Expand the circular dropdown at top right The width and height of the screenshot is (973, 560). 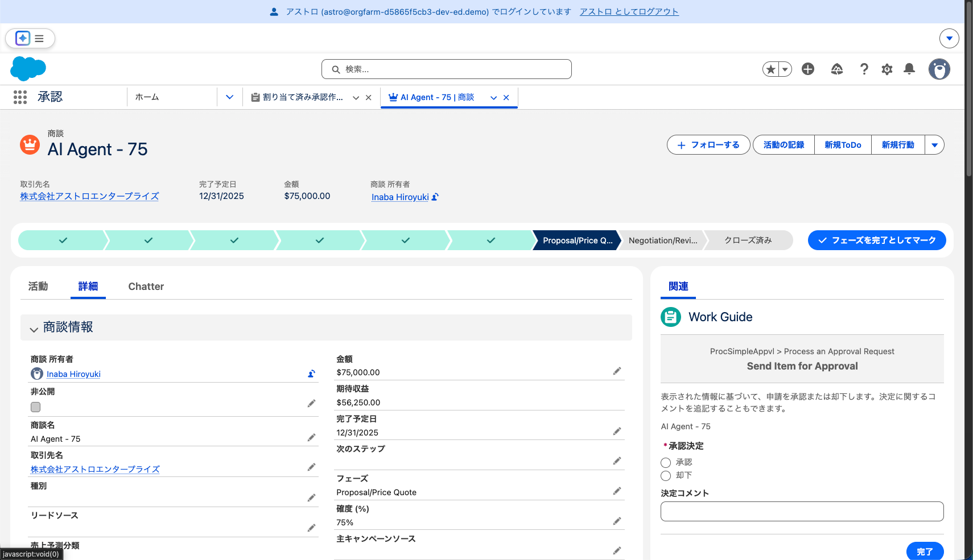click(949, 38)
